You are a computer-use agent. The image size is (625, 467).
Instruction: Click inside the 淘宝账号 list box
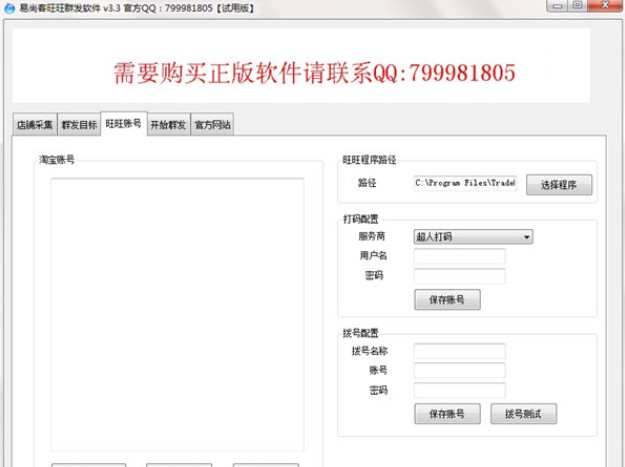point(177,315)
